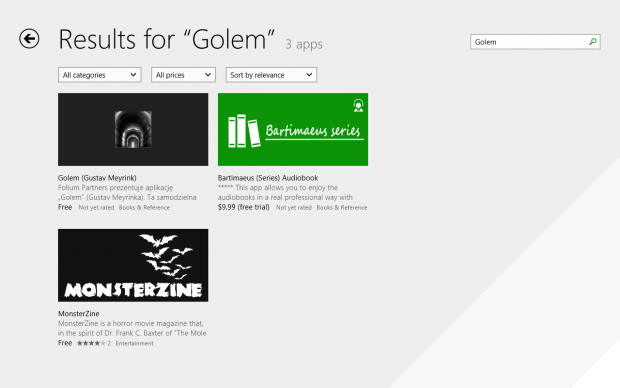Screen dimensions: 620x388
Task: Click Not yet rated under Golem app
Action: 96,208
